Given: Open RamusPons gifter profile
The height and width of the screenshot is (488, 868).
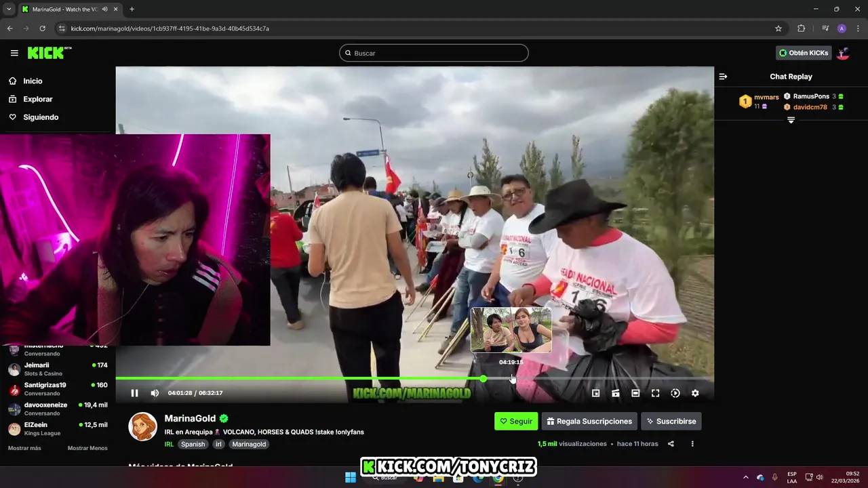Looking at the screenshot, I should pyautogui.click(x=811, y=96).
